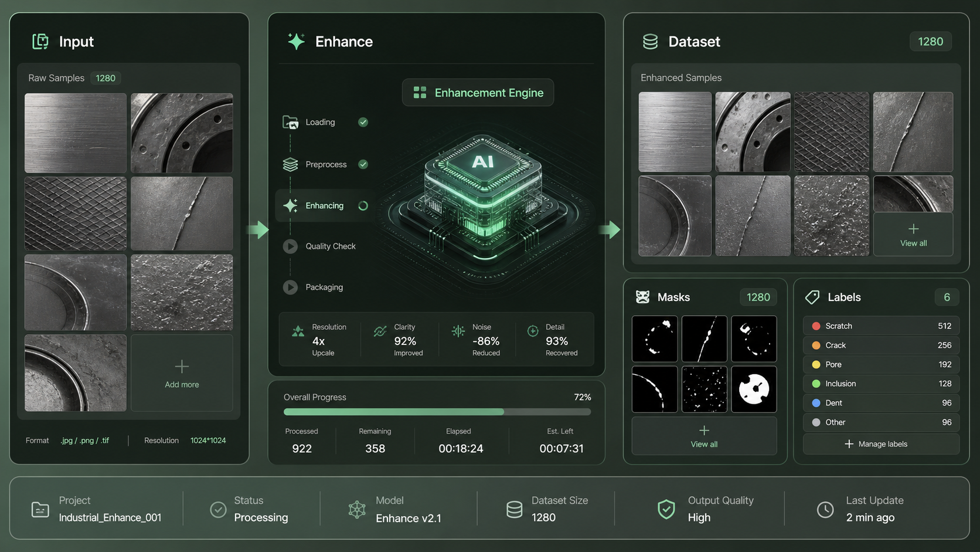Click the Add more tile

pos(182,373)
